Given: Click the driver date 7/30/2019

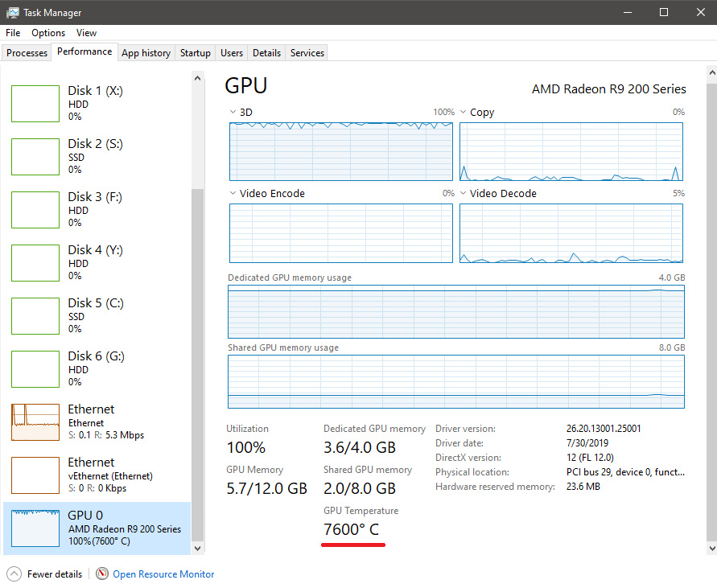Looking at the screenshot, I should pyautogui.click(x=587, y=442).
